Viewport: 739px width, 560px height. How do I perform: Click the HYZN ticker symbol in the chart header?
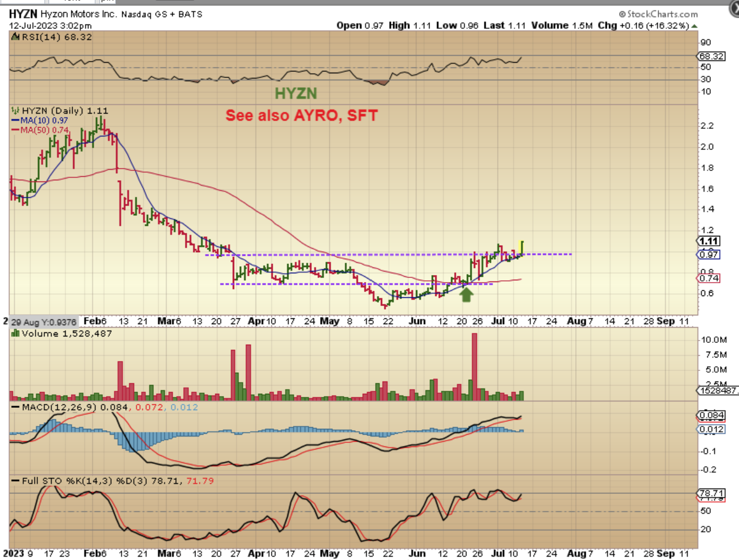click(23, 13)
